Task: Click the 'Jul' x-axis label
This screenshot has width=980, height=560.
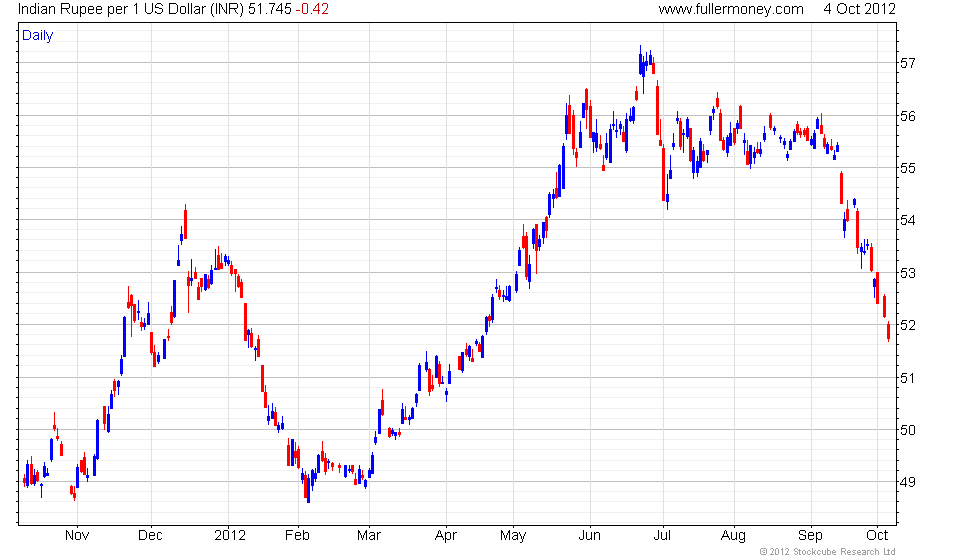Action: point(662,536)
